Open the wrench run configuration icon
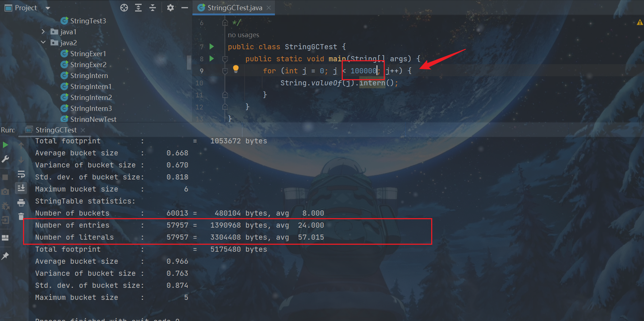The height and width of the screenshot is (321, 644). coord(5,159)
